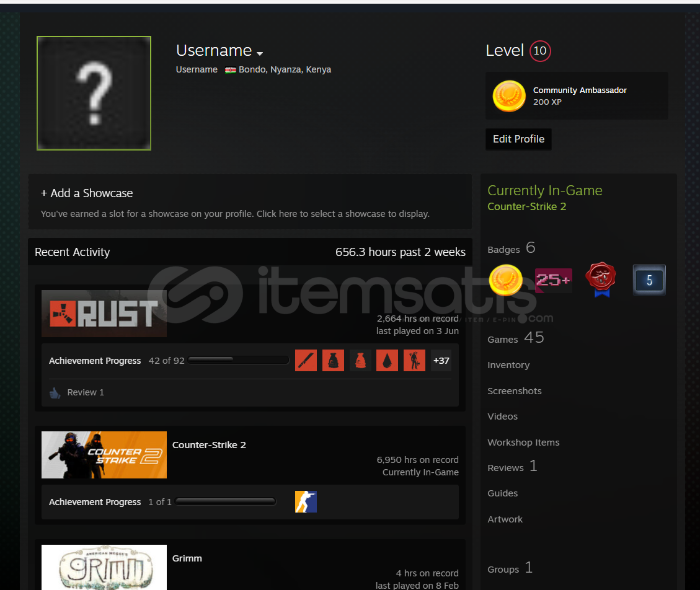Open the Inventory section
Viewport: 700px width, 590px height.
point(508,365)
